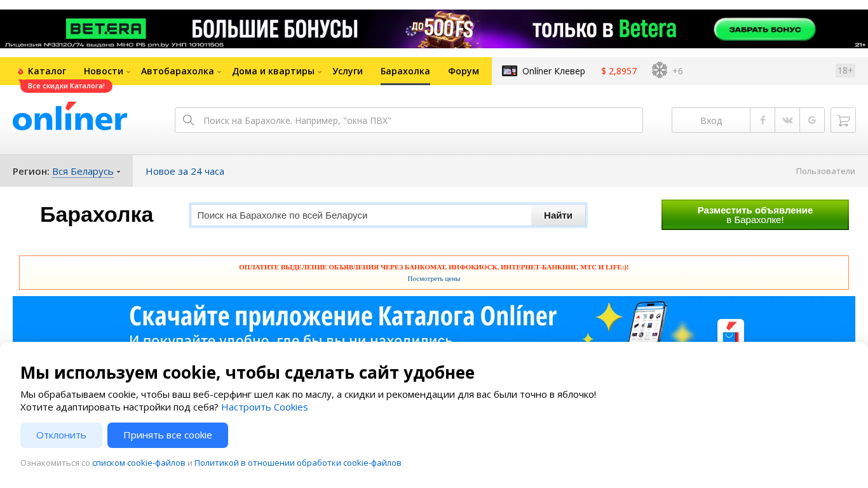Image resolution: width=868 pixels, height=488 pixels.
Task: Expand Дома и квартиры submenu arrow
Action: [320, 72]
